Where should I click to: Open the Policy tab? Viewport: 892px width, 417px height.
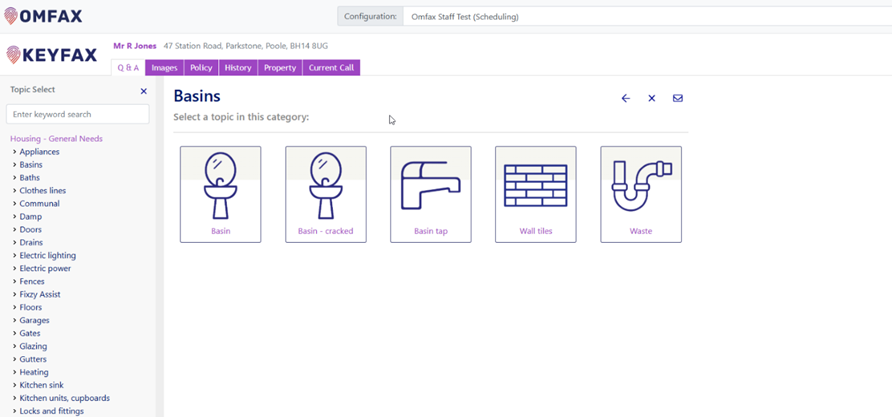(201, 68)
